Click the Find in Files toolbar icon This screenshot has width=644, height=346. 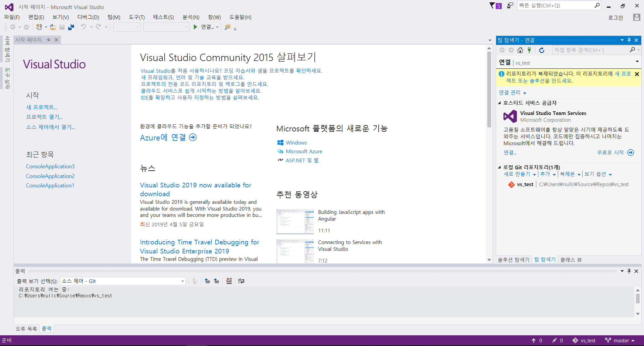point(227,27)
